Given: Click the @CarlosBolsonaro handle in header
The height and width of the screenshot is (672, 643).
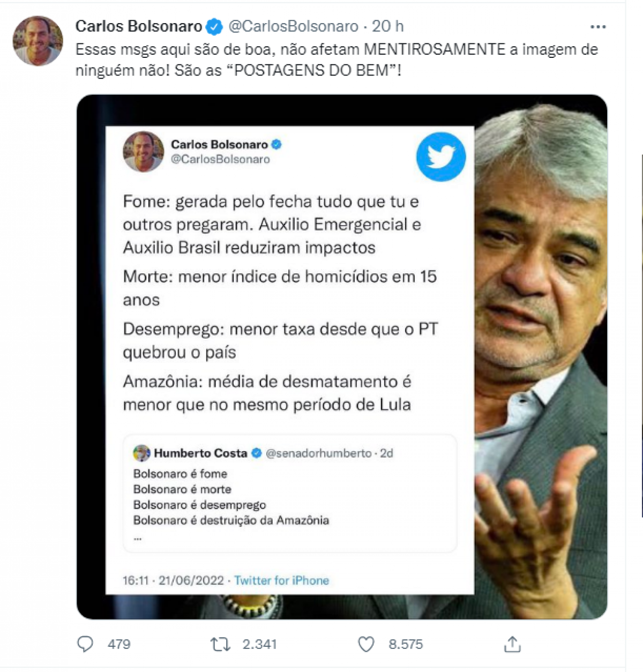Looking at the screenshot, I should click(293, 26).
